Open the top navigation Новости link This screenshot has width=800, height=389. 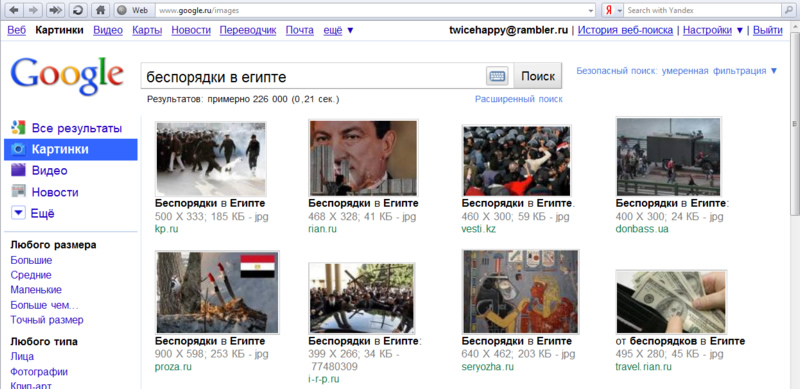point(191,30)
